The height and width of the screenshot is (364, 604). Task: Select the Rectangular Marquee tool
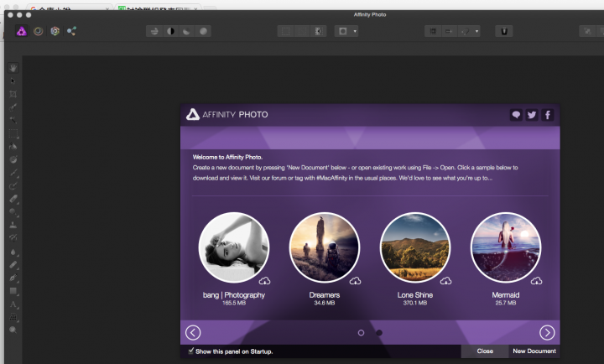coord(13,133)
